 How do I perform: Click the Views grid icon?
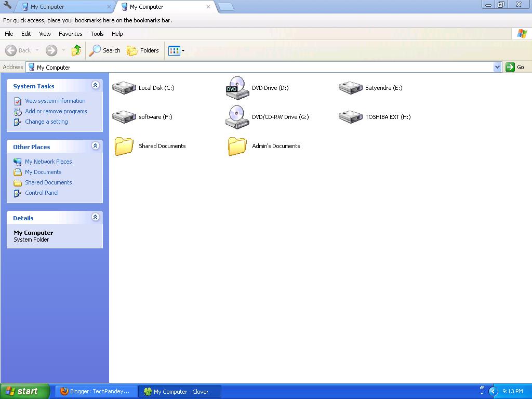coord(174,50)
